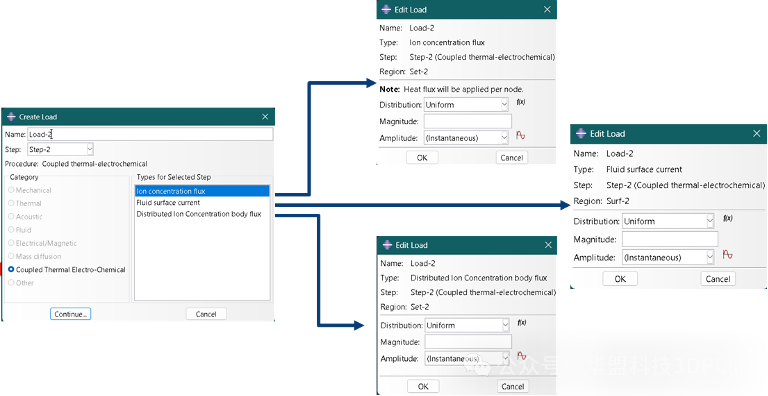Click OK in Distributed body flux dialog
768x396 pixels.
pyautogui.click(x=423, y=386)
